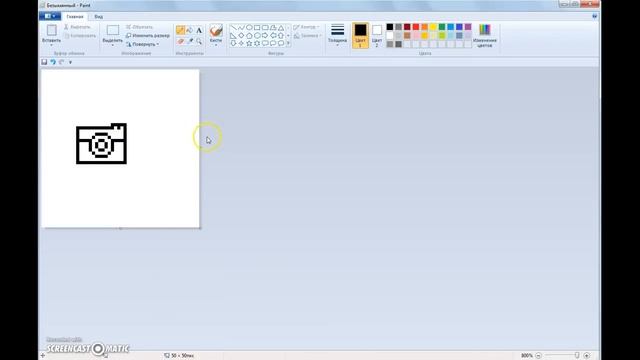Choose the Left arrow shape
The width and height of the screenshot is (640, 360).
pos(273,36)
